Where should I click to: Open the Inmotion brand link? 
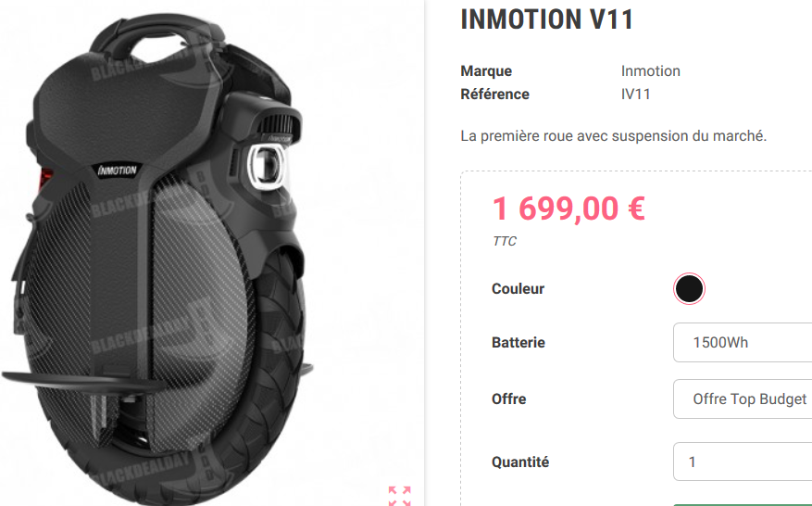(650, 71)
